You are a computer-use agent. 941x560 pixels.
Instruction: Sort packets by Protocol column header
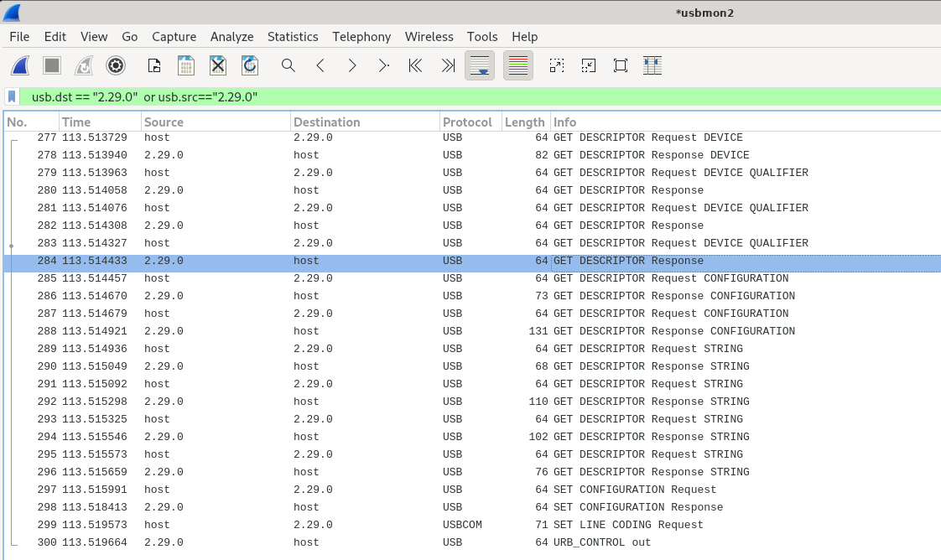tap(467, 122)
